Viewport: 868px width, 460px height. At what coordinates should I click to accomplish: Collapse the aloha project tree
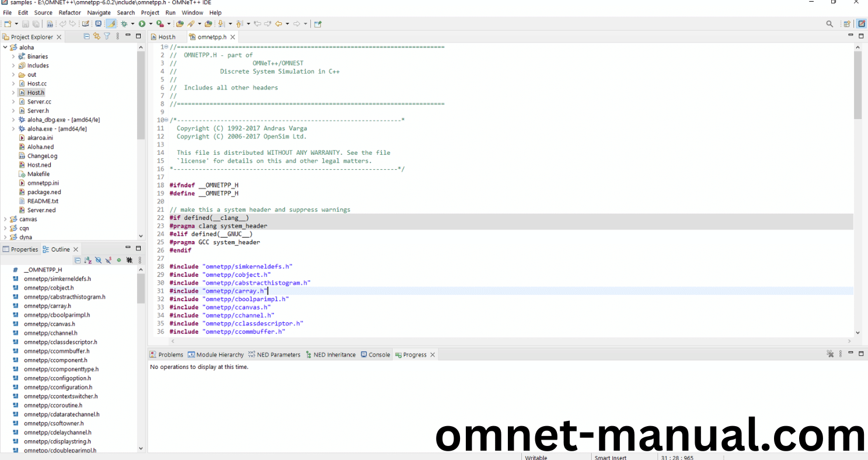[5, 47]
